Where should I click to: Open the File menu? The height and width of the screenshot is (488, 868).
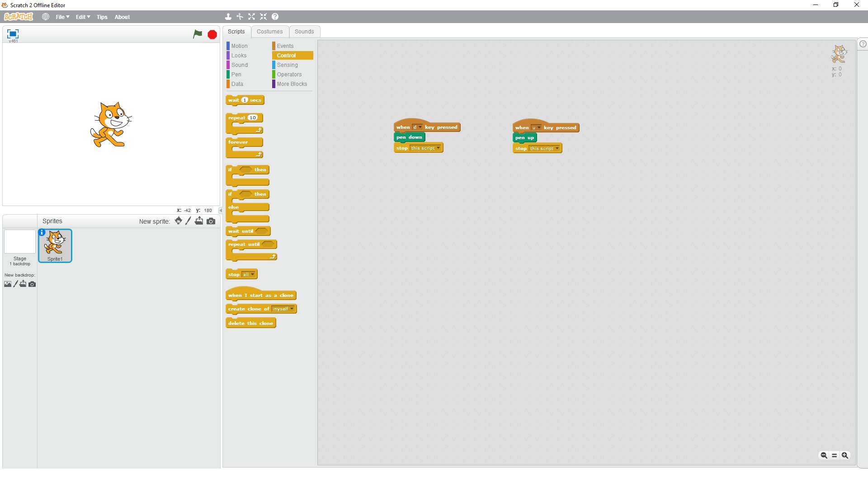tap(62, 17)
